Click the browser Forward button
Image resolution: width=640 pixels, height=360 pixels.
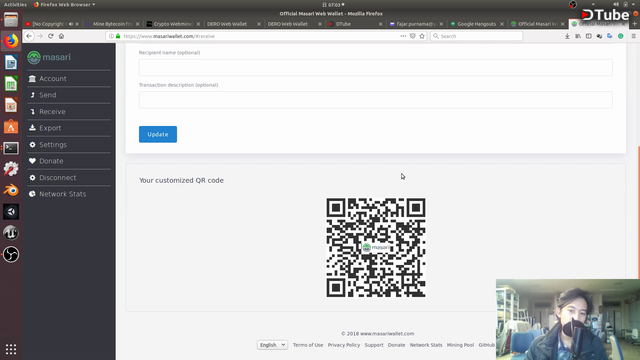pos(40,36)
